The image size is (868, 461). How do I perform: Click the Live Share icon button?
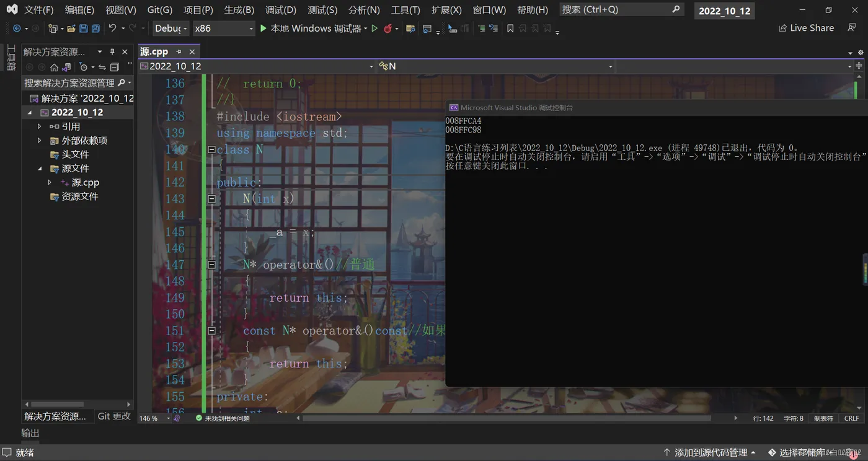(806, 28)
